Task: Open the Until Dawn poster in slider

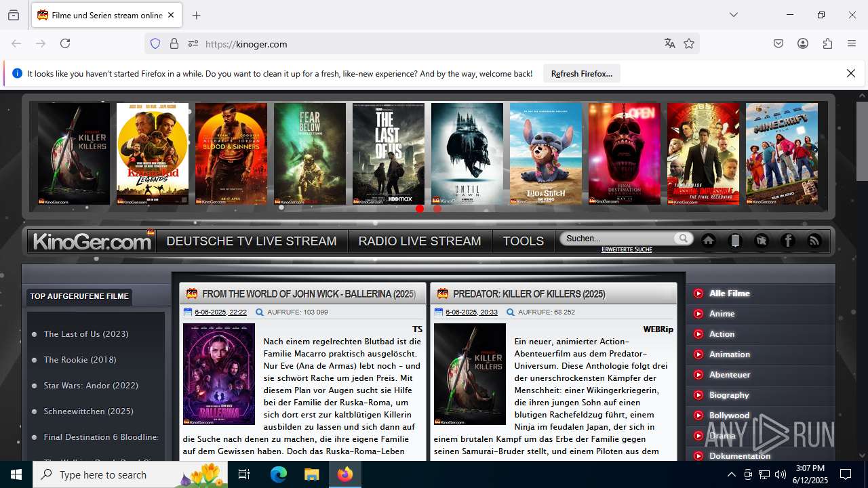Action: [x=467, y=154]
